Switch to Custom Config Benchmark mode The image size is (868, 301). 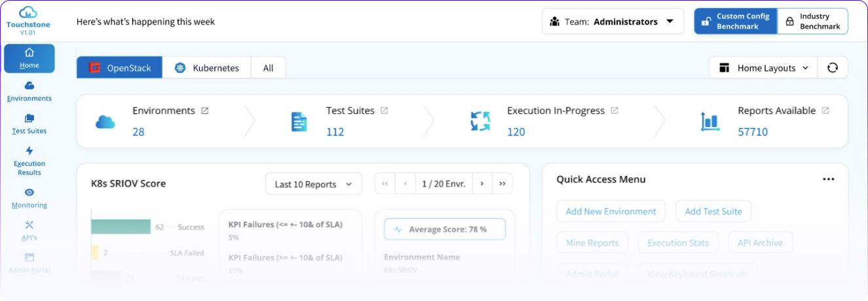click(735, 22)
